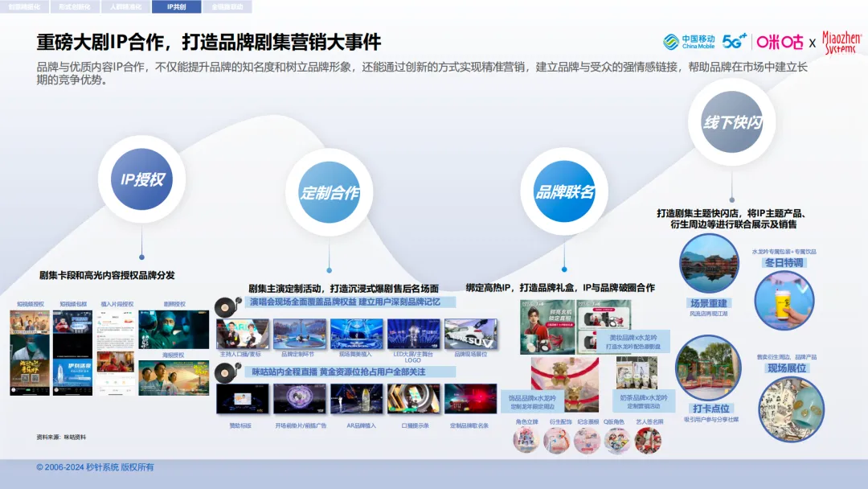Click the 5G logo in header
The width and height of the screenshot is (868, 489).
click(734, 41)
